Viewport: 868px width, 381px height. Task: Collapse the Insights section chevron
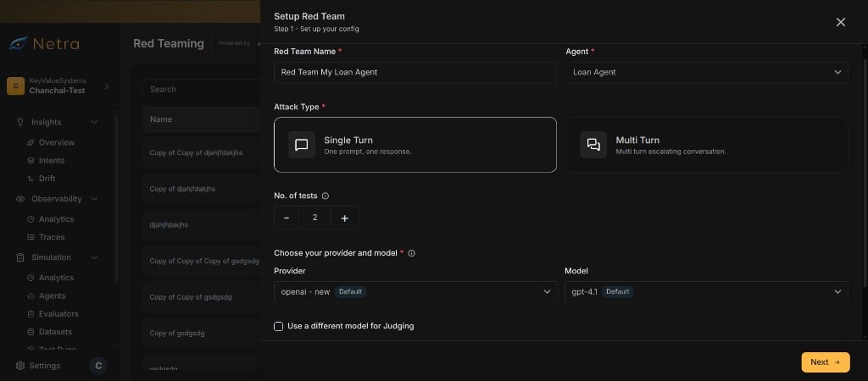[x=94, y=122]
